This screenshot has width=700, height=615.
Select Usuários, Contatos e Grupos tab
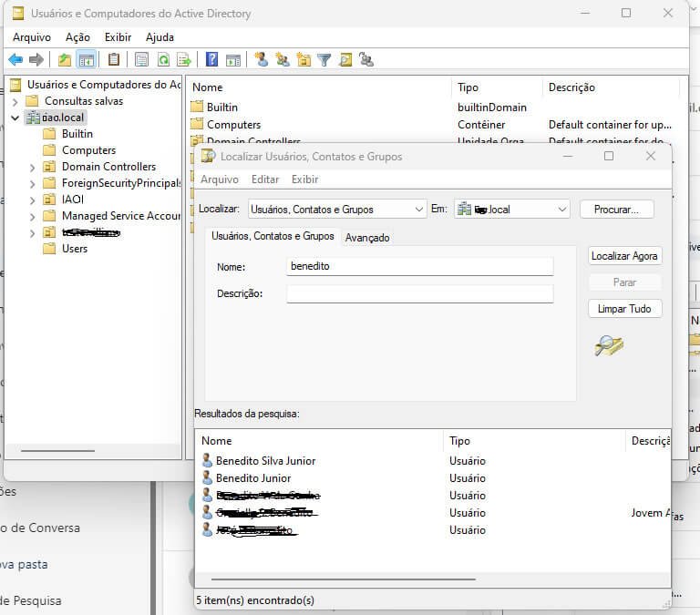pos(273,236)
